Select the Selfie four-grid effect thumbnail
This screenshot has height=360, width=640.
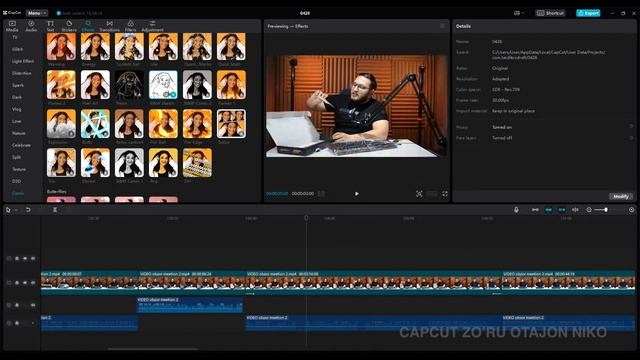pos(231,124)
